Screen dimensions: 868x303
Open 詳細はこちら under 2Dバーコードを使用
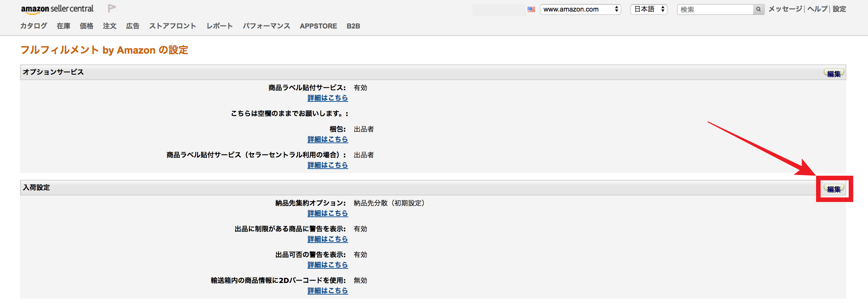(327, 291)
